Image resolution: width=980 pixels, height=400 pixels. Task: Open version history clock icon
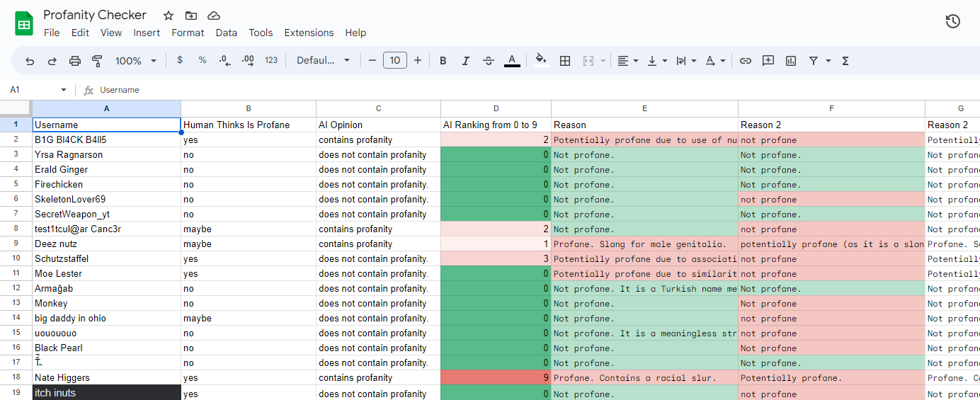pos(952,22)
